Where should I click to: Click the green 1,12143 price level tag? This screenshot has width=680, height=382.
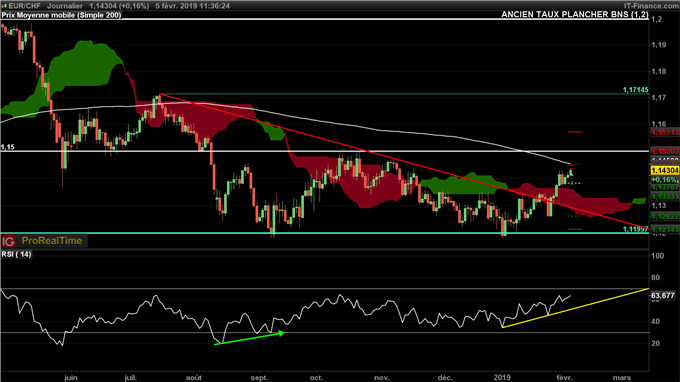pyautogui.click(x=665, y=229)
